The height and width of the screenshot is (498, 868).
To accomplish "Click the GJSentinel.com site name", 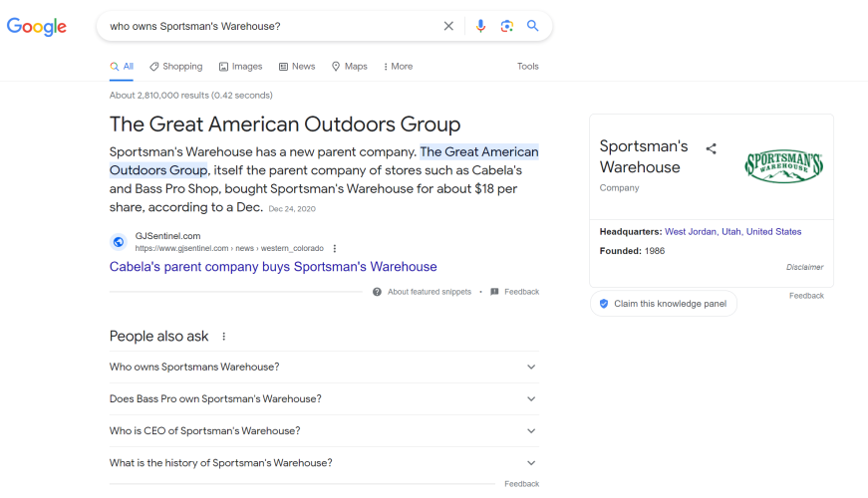I will [167, 236].
